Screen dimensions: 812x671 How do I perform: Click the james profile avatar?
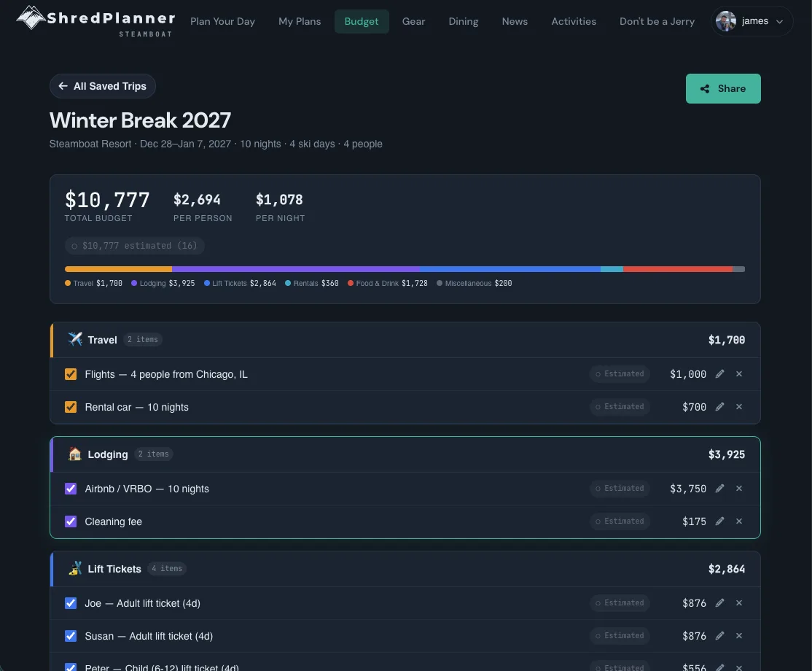tap(725, 21)
